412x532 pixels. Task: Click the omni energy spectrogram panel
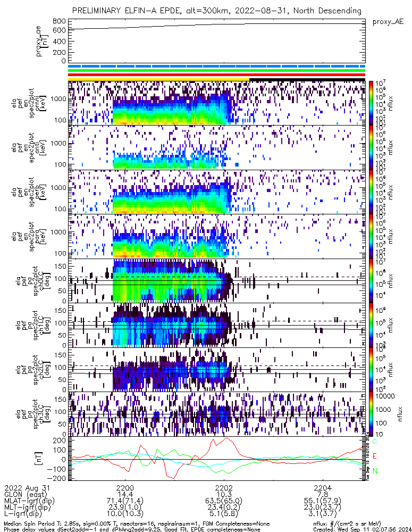pos(217,103)
